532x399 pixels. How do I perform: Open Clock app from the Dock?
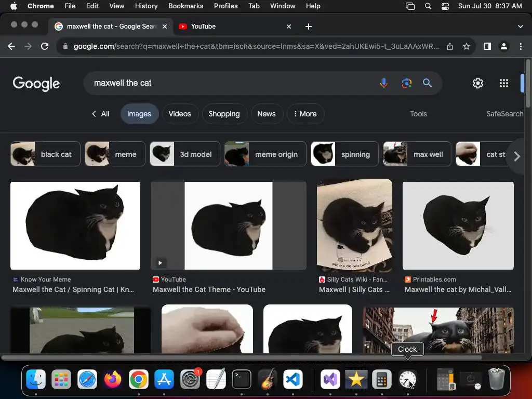407,379
